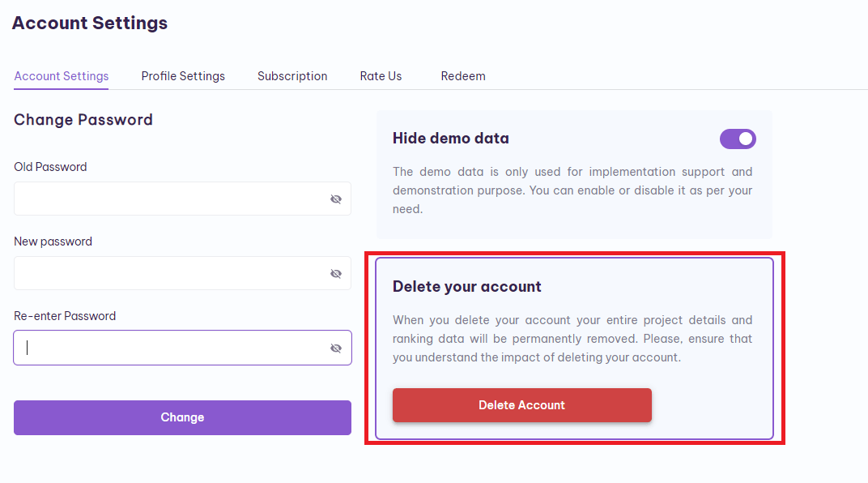Select the underlined Account Settings tab

[62, 76]
